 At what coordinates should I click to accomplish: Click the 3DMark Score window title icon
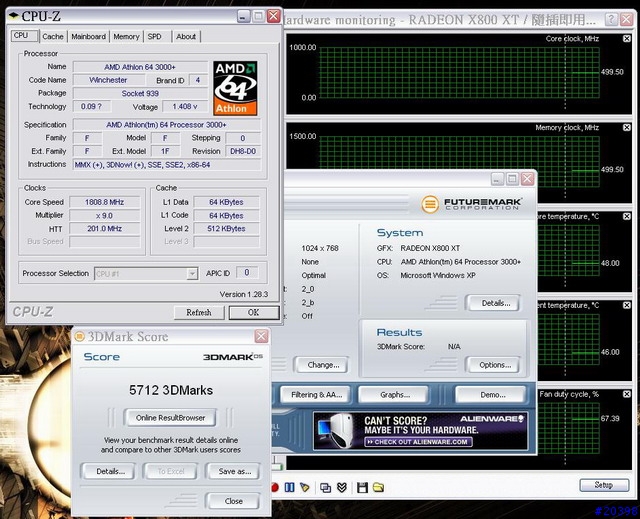[80, 336]
